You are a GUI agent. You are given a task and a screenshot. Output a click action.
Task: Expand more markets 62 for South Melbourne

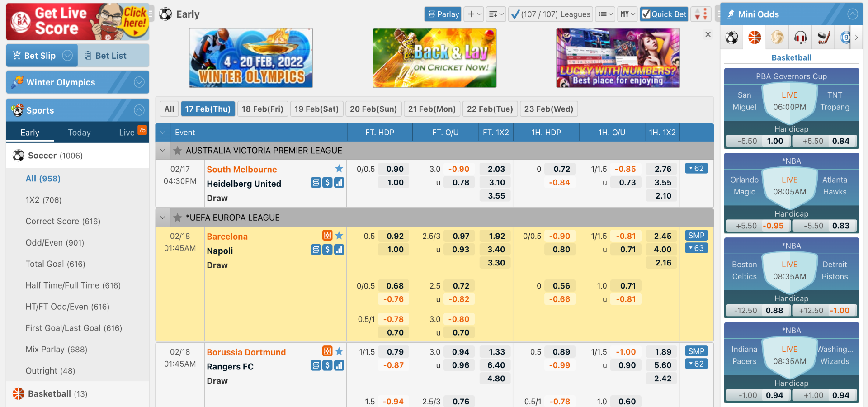pyautogui.click(x=696, y=169)
